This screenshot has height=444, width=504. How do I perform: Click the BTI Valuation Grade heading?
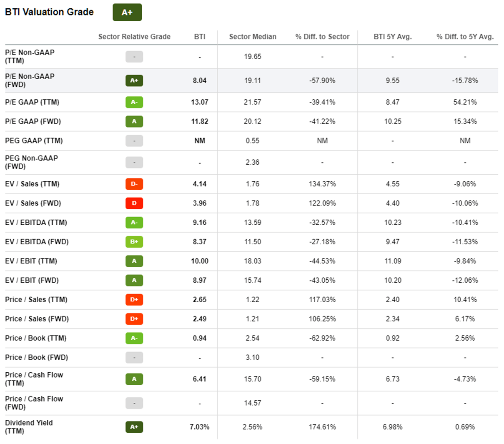click(49, 12)
